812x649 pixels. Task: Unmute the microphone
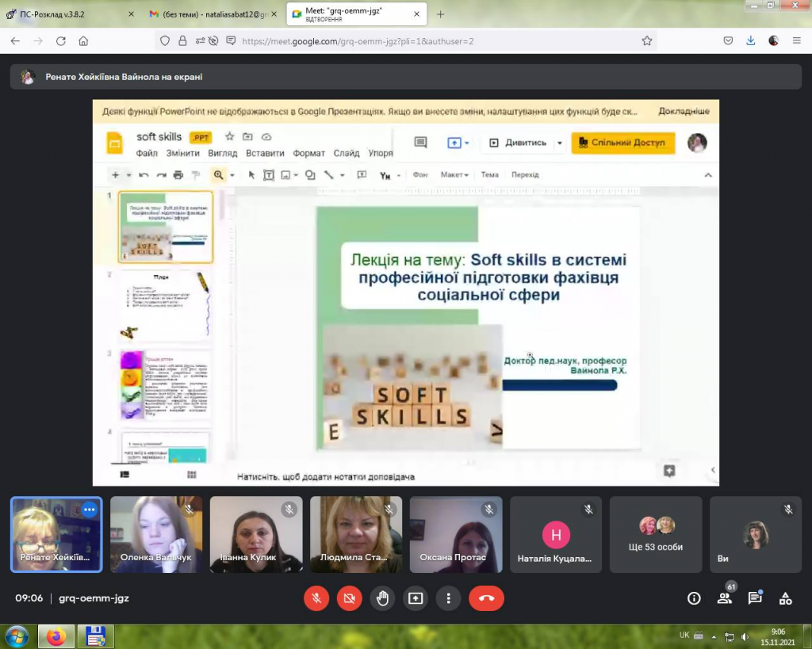tap(316, 598)
